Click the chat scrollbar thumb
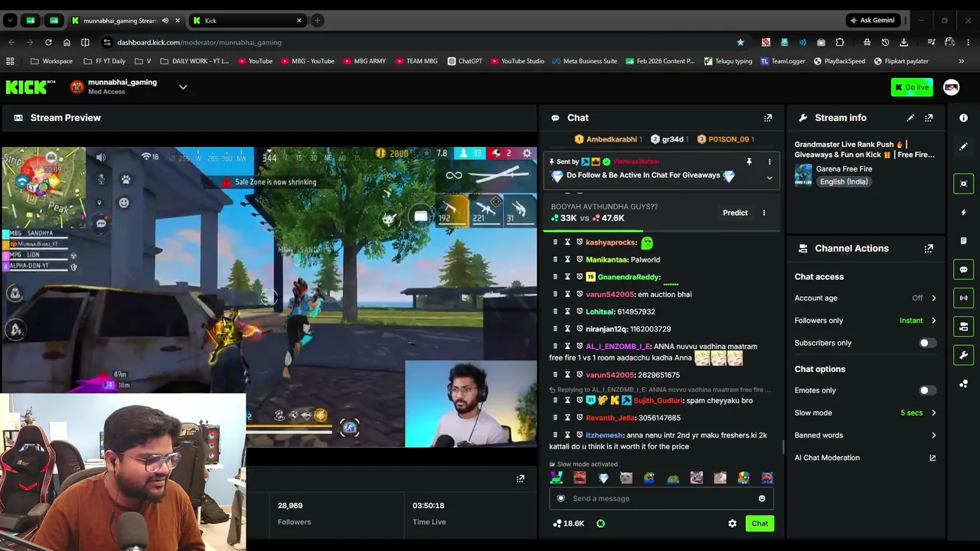Screen dimensions: 980x551 (x=782, y=447)
